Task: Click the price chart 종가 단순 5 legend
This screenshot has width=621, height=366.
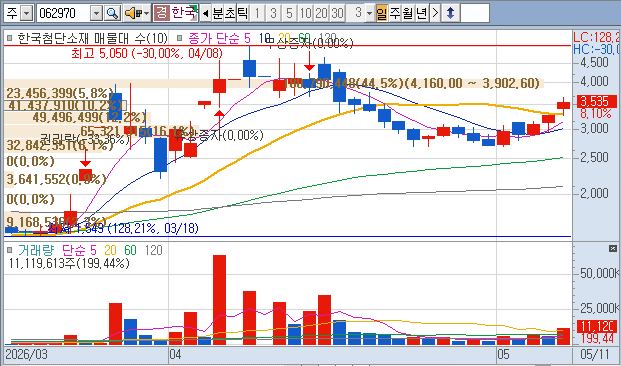Action: pyautogui.click(x=219, y=38)
